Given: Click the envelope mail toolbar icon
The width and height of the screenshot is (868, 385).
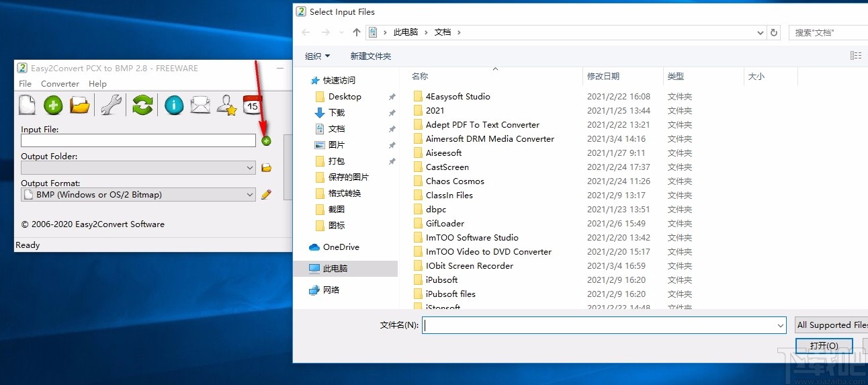Looking at the screenshot, I should click(200, 105).
